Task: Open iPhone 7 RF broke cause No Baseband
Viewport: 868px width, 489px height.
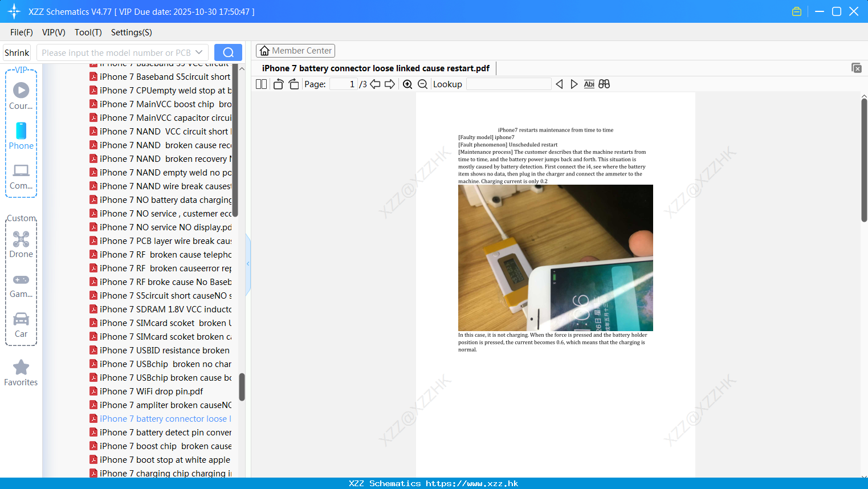Action: tap(161, 282)
